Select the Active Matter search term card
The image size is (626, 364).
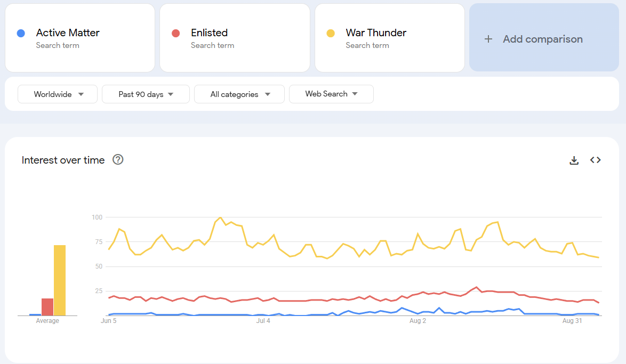[80, 38]
